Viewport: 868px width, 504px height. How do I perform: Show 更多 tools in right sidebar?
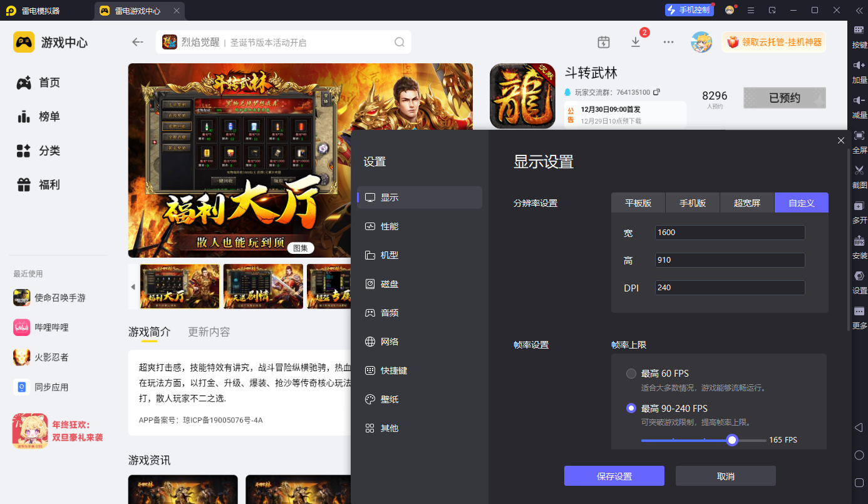[x=859, y=317]
